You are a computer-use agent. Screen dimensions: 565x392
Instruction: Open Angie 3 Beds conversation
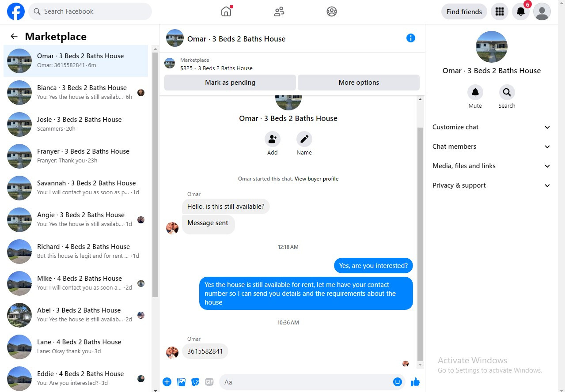(76, 220)
